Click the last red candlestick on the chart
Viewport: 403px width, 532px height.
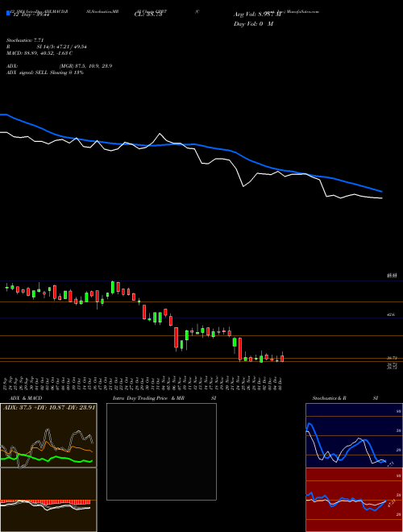click(x=282, y=358)
